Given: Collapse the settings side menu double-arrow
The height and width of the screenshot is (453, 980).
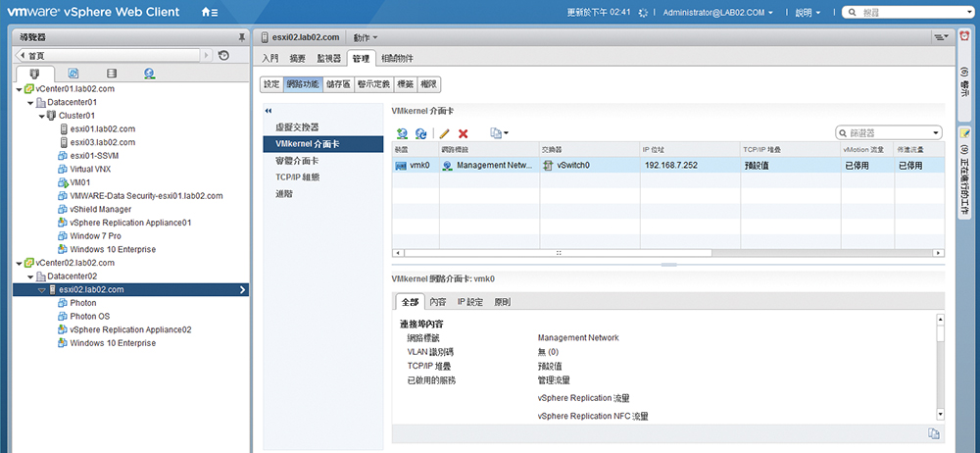Looking at the screenshot, I should coord(269,111).
